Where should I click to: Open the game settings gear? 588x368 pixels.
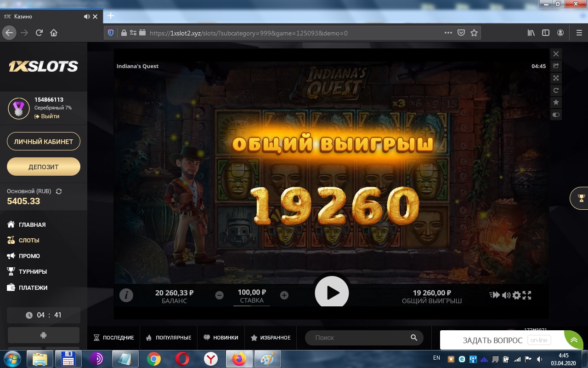[x=517, y=295]
